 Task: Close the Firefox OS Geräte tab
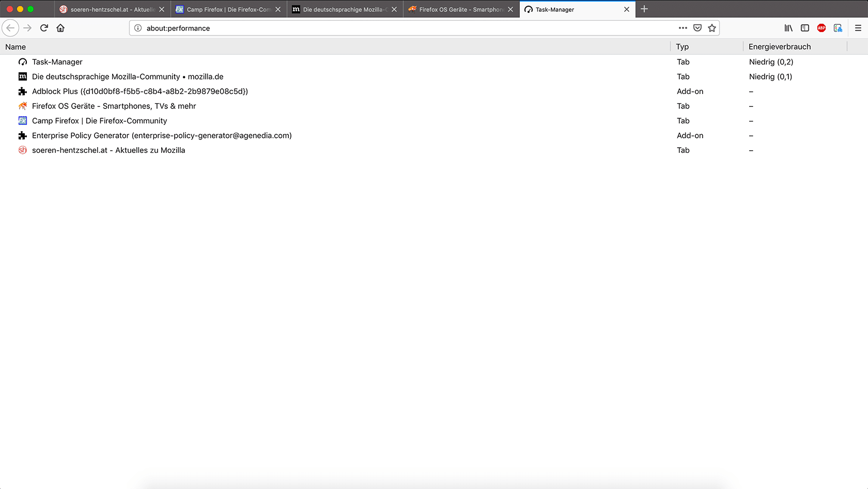(x=510, y=9)
